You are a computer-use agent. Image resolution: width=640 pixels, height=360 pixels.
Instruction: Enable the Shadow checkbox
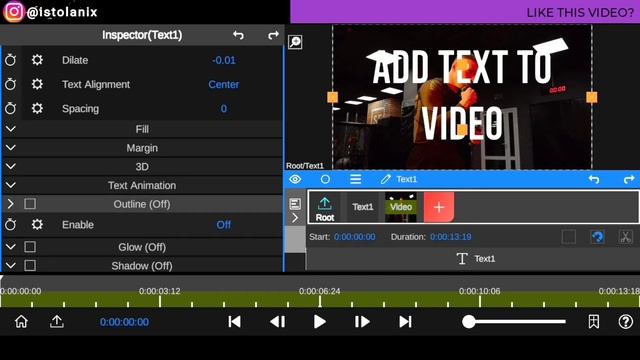click(30, 266)
